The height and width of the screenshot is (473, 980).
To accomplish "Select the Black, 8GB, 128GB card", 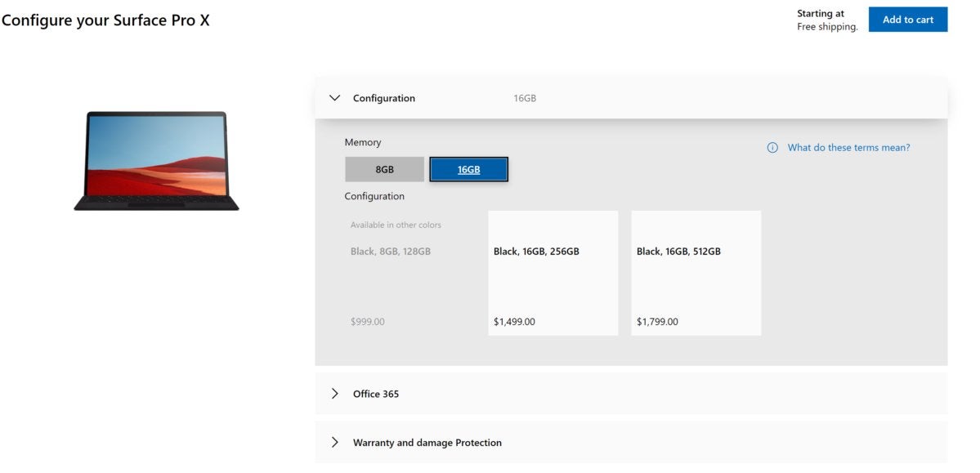I will [410, 273].
